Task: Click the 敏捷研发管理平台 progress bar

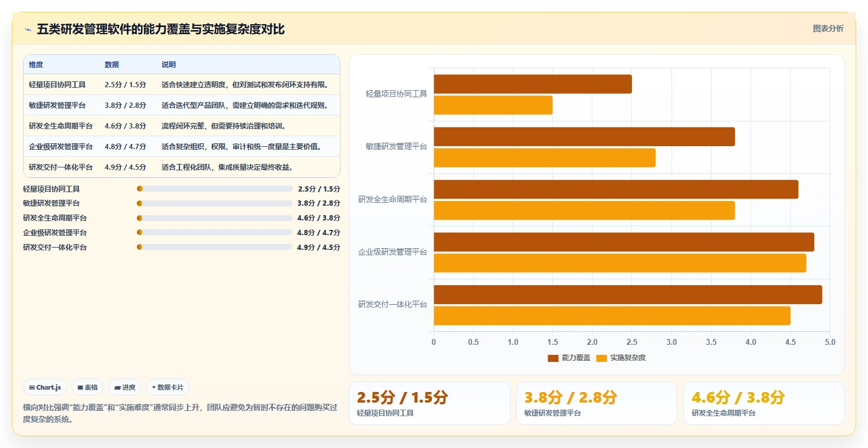Action: (x=215, y=203)
